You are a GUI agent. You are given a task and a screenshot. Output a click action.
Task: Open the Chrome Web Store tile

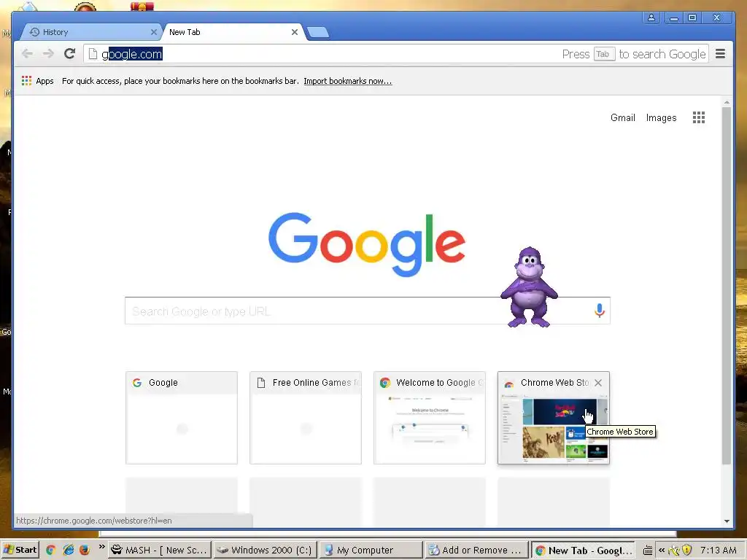pos(554,418)
